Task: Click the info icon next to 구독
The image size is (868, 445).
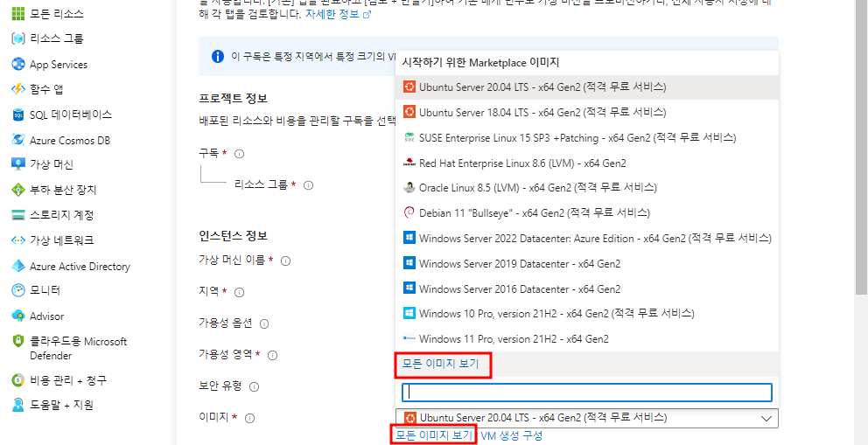Action: pos(239,154)
